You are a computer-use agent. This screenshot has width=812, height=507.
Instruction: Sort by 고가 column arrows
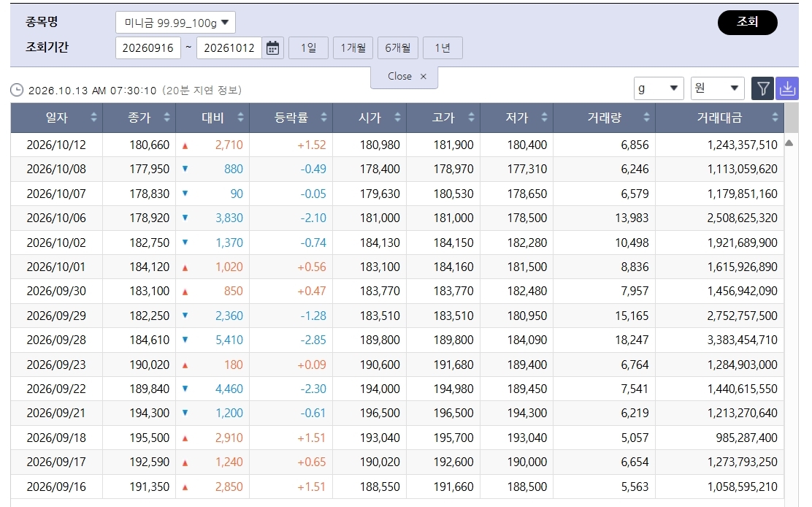point(471,118)
